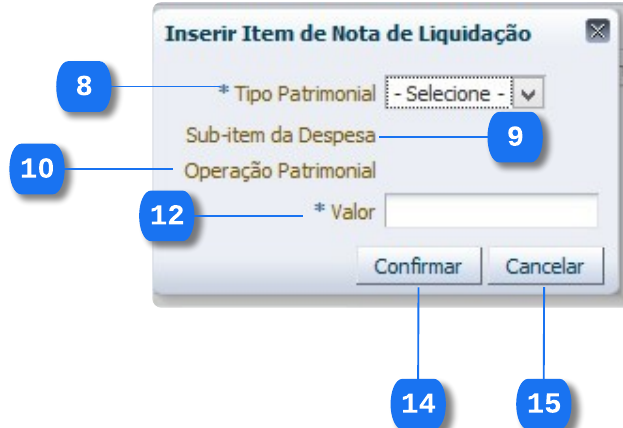Click the Operação Patrimonial label
623x428 pixels.
pyautogui.click(x=280, y=169)
